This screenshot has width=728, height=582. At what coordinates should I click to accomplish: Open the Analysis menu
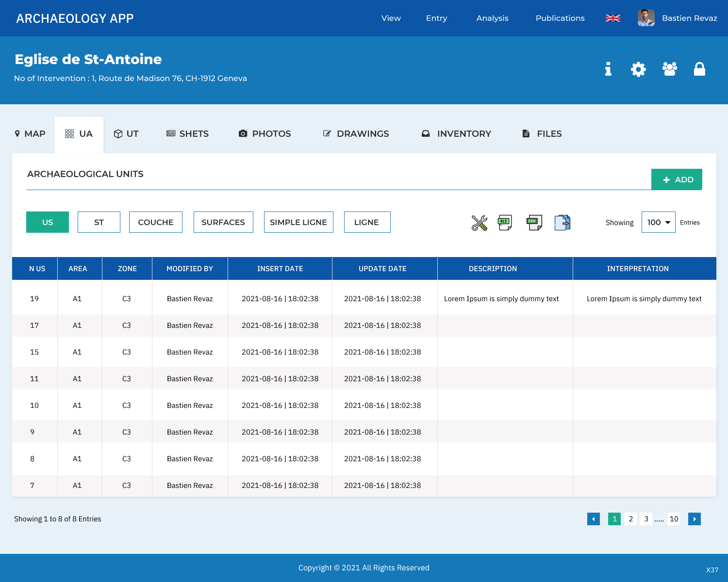(x=493, y=18)
